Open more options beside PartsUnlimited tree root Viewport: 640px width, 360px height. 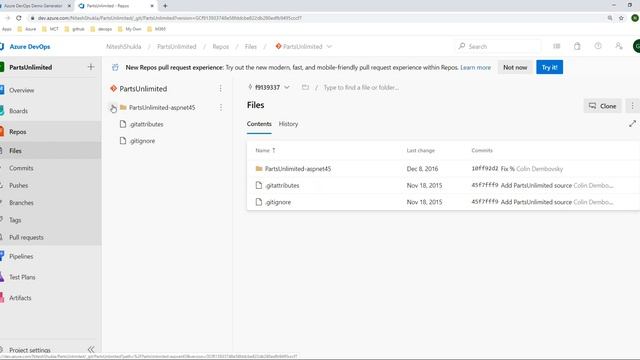click(220, 89)
